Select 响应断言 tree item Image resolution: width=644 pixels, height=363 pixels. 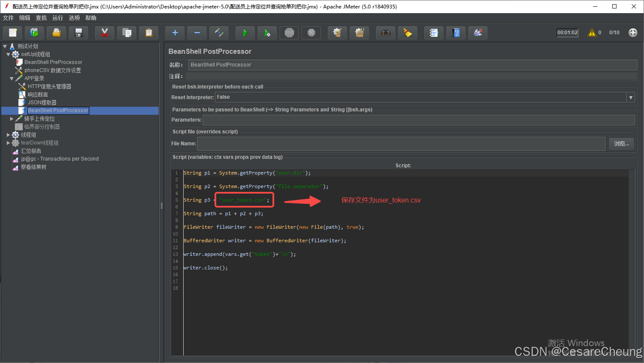38,94
